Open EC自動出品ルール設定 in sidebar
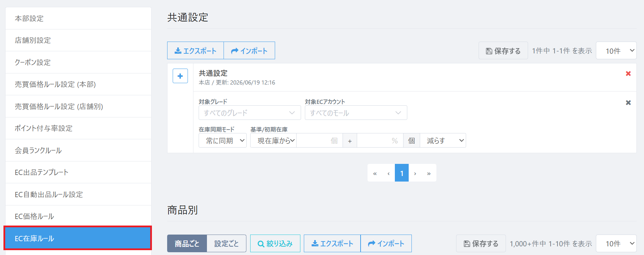 tap(78, 194)
